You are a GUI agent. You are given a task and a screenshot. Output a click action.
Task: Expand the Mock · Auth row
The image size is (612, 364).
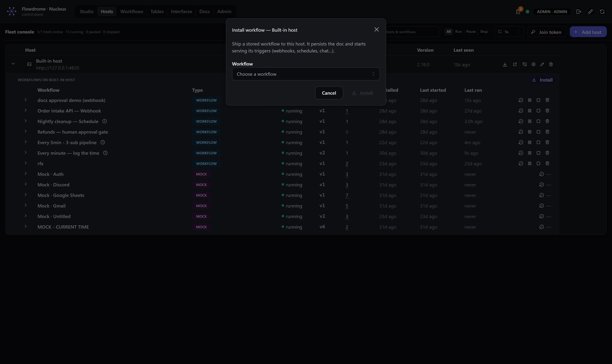click(25, 173)
